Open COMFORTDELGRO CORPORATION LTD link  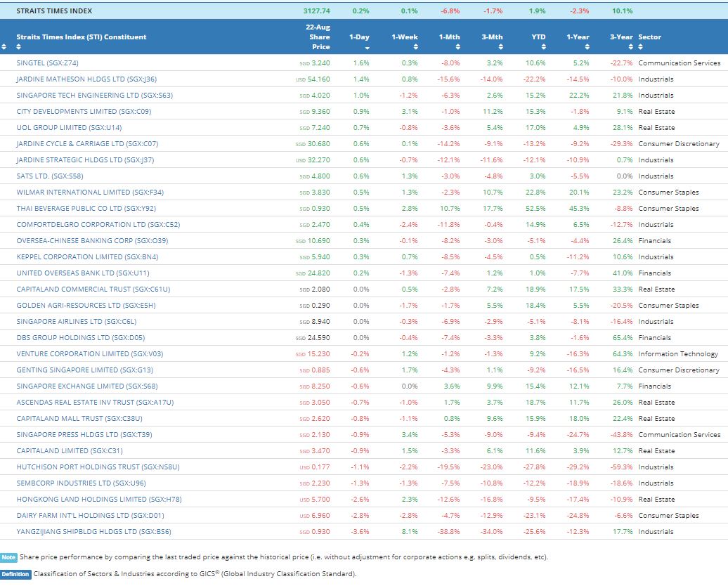pyautogui.click(x=98, y=224)
